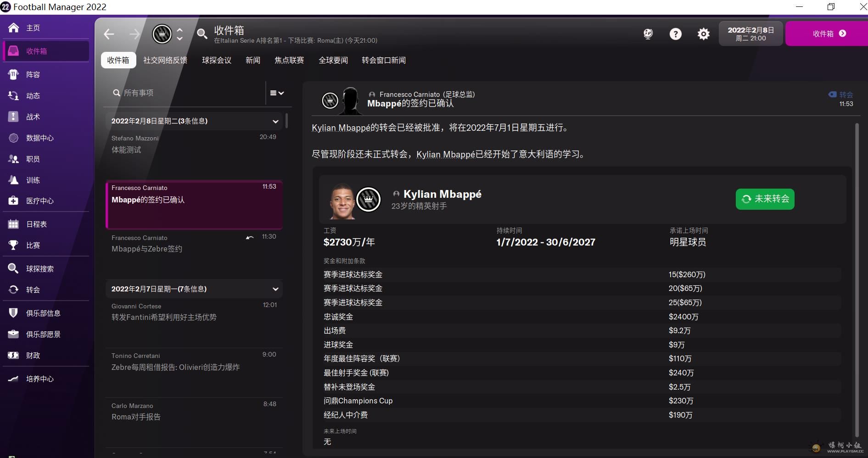
Task: Open the 球探搜索 scouting magnifier icon
Action: click(14, 268)
